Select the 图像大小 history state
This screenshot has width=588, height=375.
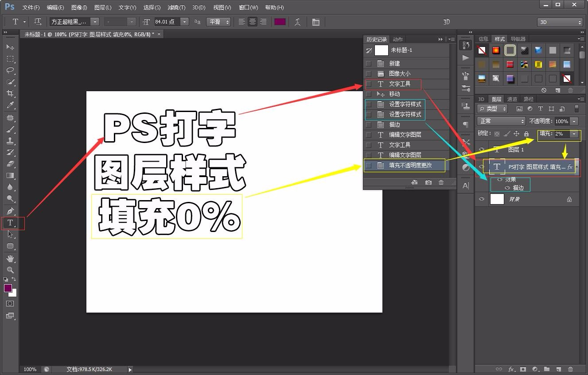[406, 73]
